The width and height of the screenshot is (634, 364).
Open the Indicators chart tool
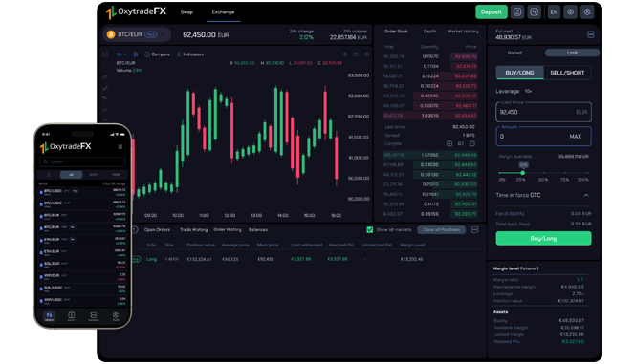pyautogui.click(x=190, y=54)
